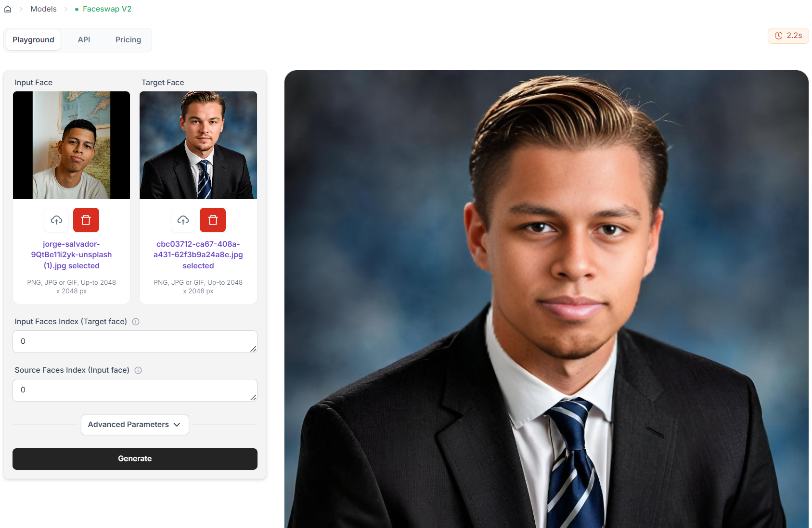Open the Models breadcrumb link
The width and height of the screenshot is (812, 528).
(43, 9)
